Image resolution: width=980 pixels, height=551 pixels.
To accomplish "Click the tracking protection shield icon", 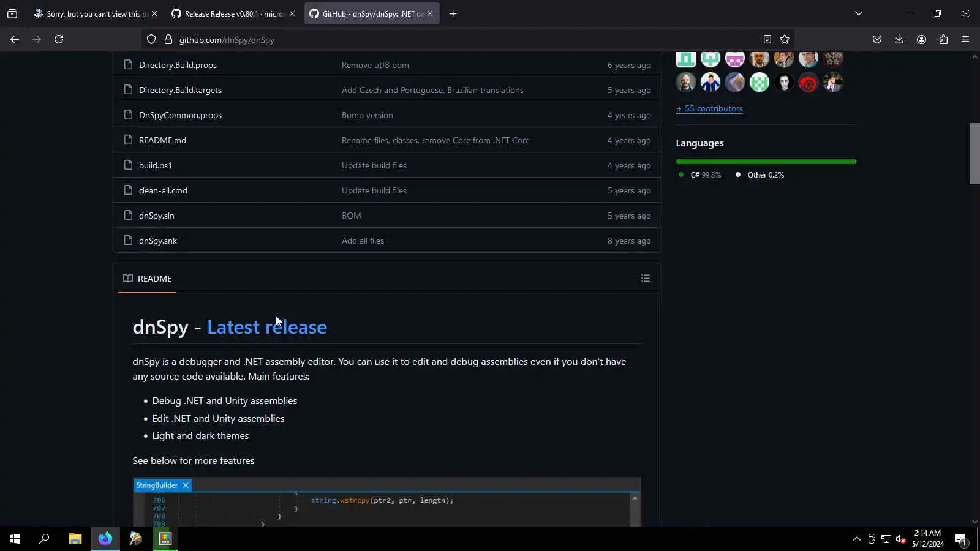I will [x=151, y=40].
